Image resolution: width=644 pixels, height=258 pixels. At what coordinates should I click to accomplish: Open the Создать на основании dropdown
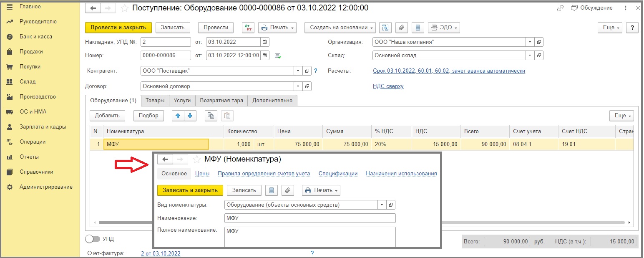tap(340, 28)
